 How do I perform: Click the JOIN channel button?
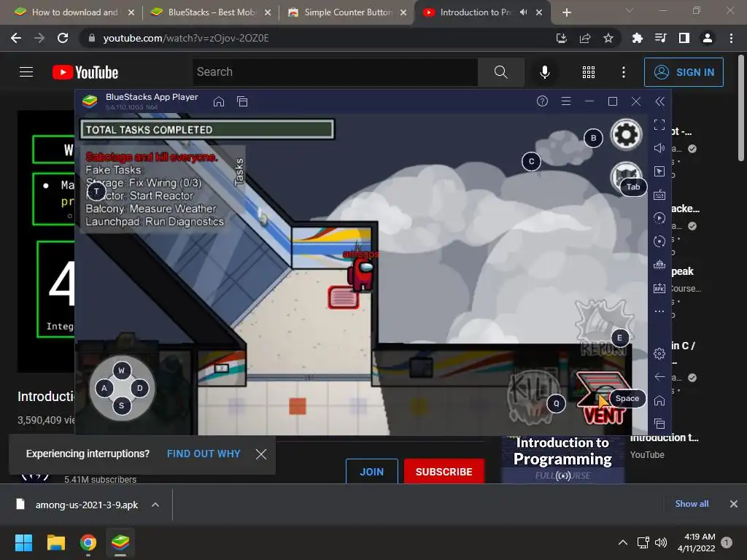coord(371,472)
